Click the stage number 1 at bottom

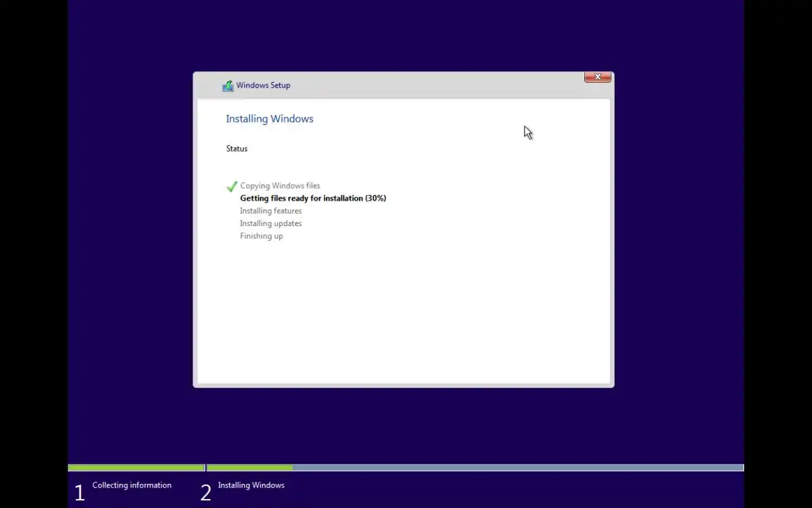pyautogui.click(x=79, y=493)
